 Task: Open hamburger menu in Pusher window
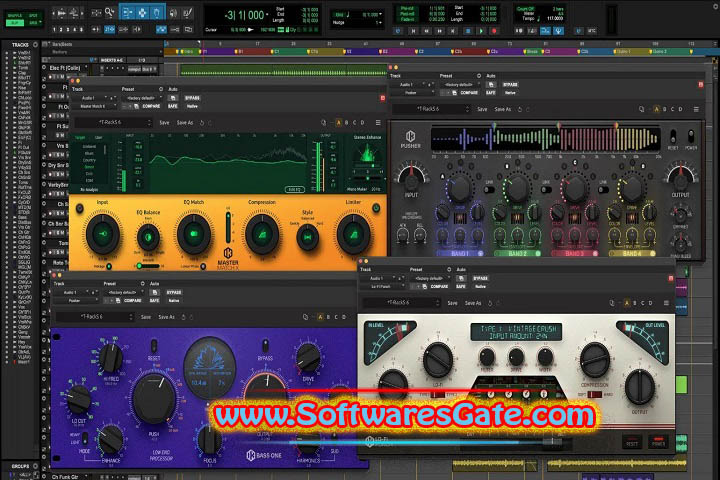pyautogui.click(x=696, y=109)
